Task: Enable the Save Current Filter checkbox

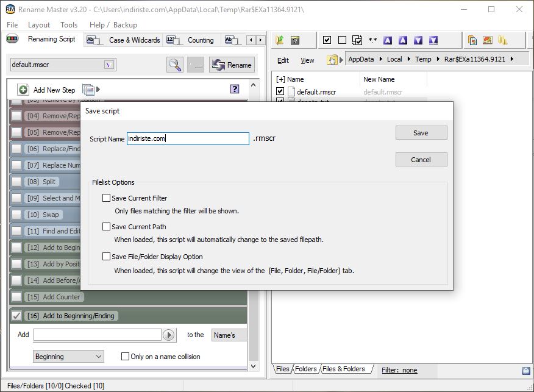Action: pyautogui.click(x=106, y=198)
